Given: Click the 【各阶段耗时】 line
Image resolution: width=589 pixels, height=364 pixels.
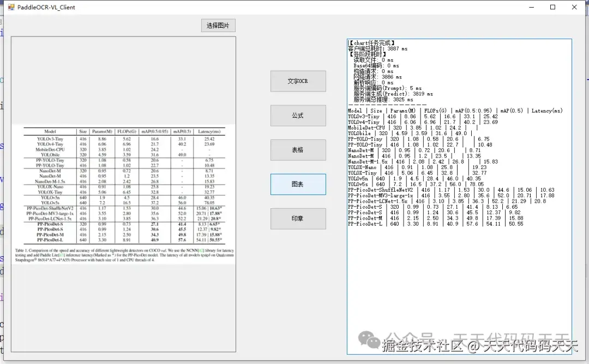Looking at the screenshot, I should tap(368, 54).
